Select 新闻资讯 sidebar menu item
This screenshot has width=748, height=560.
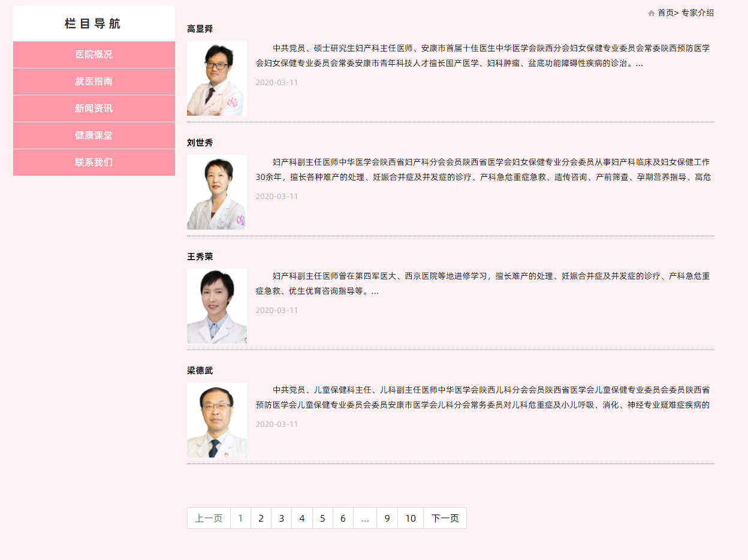(94, 109)
